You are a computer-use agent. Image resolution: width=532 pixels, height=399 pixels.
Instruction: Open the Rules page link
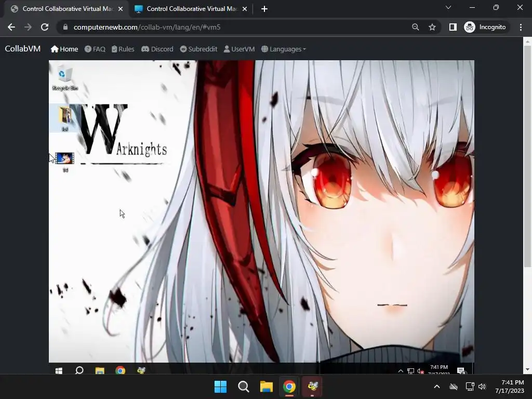click(123, 49)
